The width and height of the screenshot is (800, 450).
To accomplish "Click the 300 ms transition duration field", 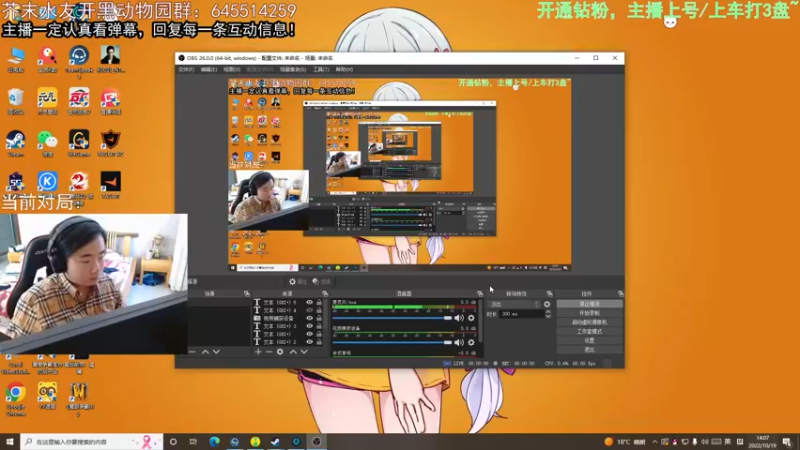I will click(x=520, y=314).
